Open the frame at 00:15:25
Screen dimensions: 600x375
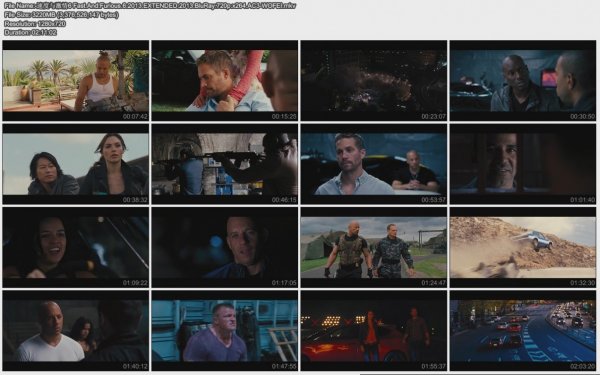click(x=225, y=80)
